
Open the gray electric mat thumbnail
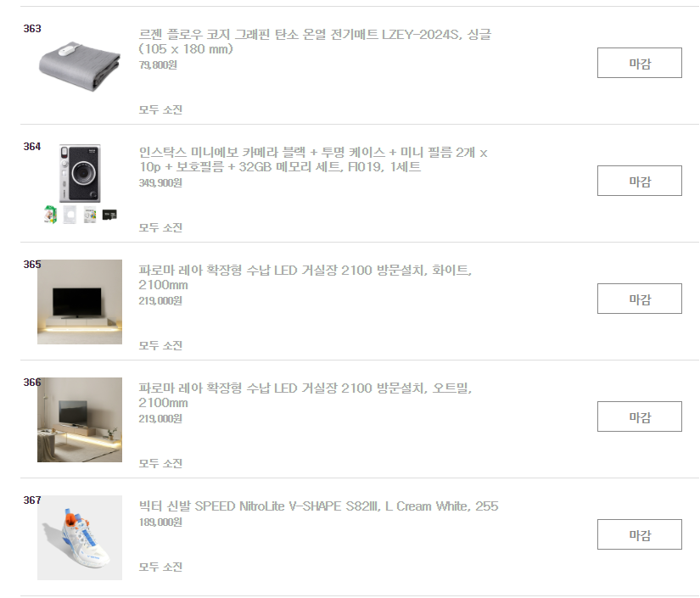[x=80, y=66]
